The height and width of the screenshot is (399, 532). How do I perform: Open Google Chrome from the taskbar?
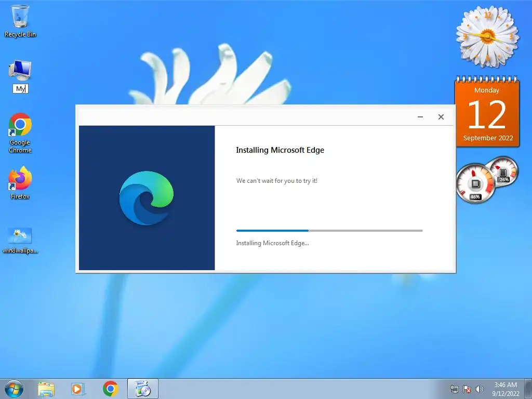point(110,389)
